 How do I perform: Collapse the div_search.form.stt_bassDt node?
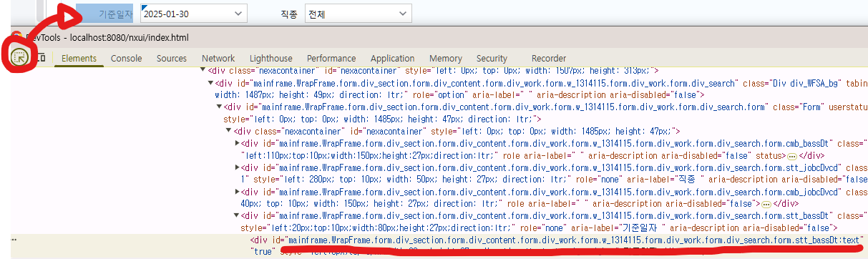[x=238, y=216]
